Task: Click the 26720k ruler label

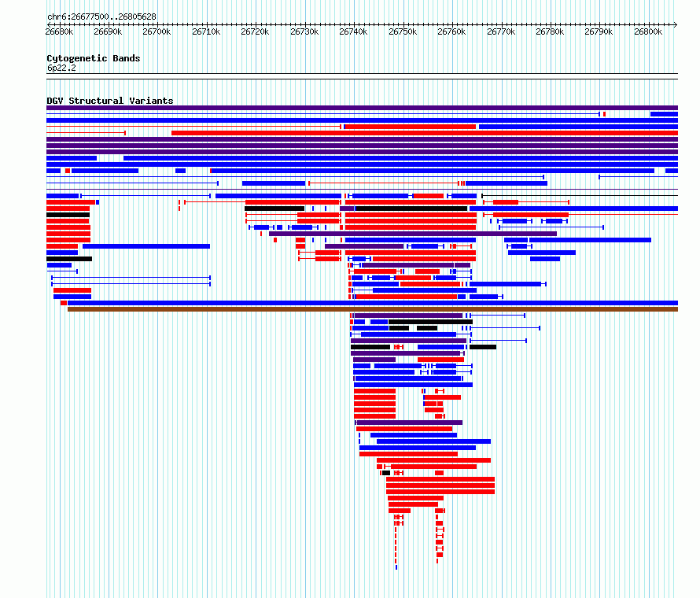Action: click(255, 31)
